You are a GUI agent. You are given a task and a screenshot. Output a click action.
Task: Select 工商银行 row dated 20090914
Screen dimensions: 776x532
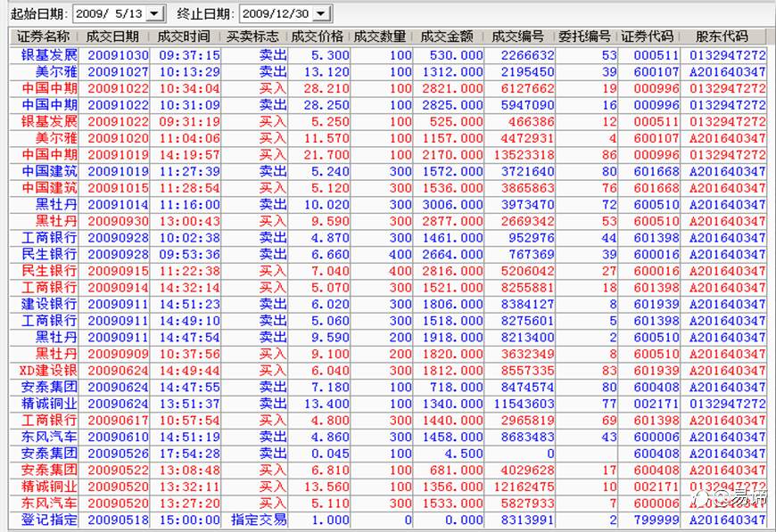[388, 288]
